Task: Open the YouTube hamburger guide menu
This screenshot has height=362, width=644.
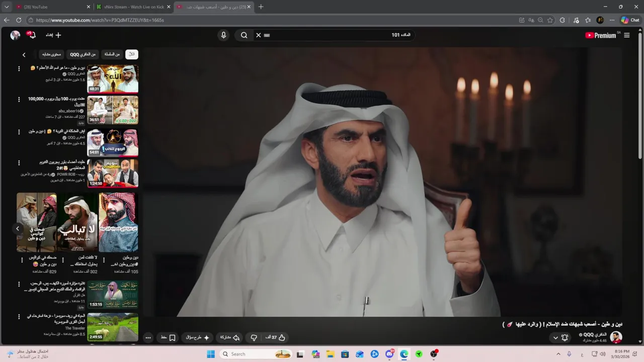Action: 626,35
